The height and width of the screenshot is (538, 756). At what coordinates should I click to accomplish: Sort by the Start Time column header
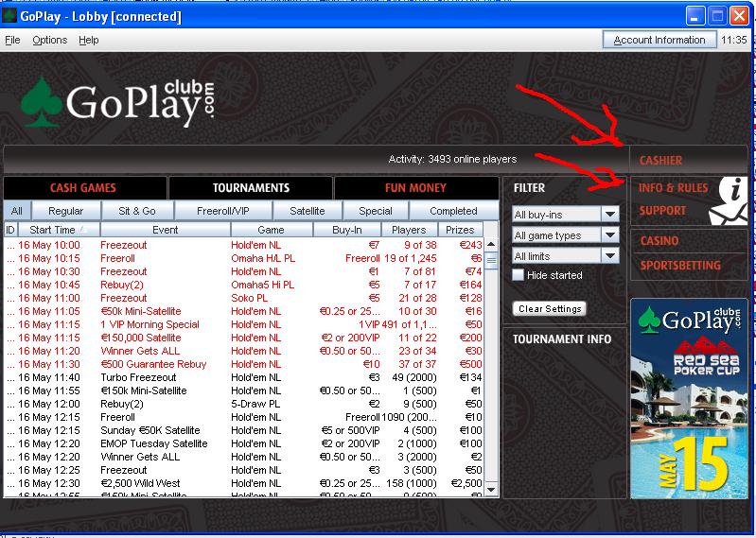click(58, 230)
